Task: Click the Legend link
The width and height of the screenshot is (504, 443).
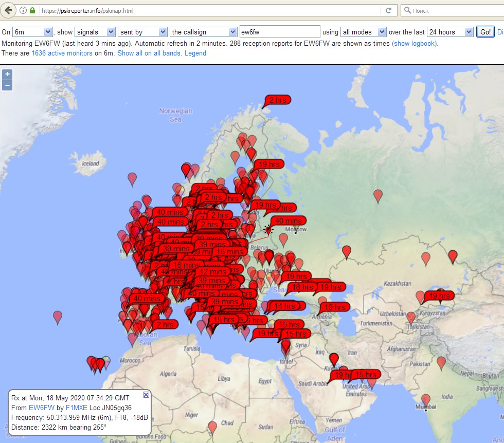Action: (x=195, y=53)
